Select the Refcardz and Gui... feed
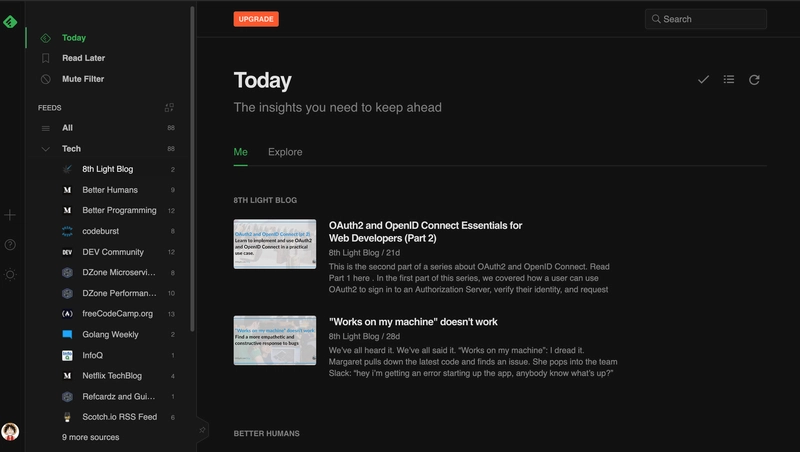Screen dimensions: 800x452 pyautogui.click(x=118, y=396)
